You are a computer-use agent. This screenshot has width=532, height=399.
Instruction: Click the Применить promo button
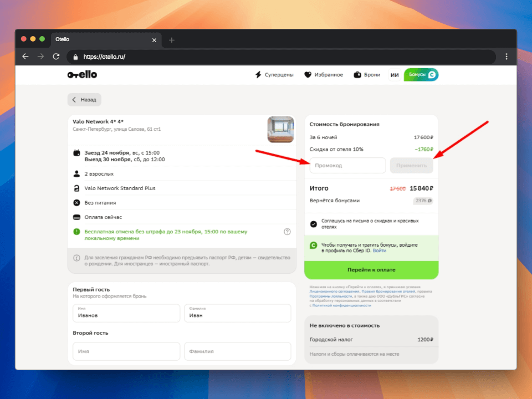[x=411, y=166]
